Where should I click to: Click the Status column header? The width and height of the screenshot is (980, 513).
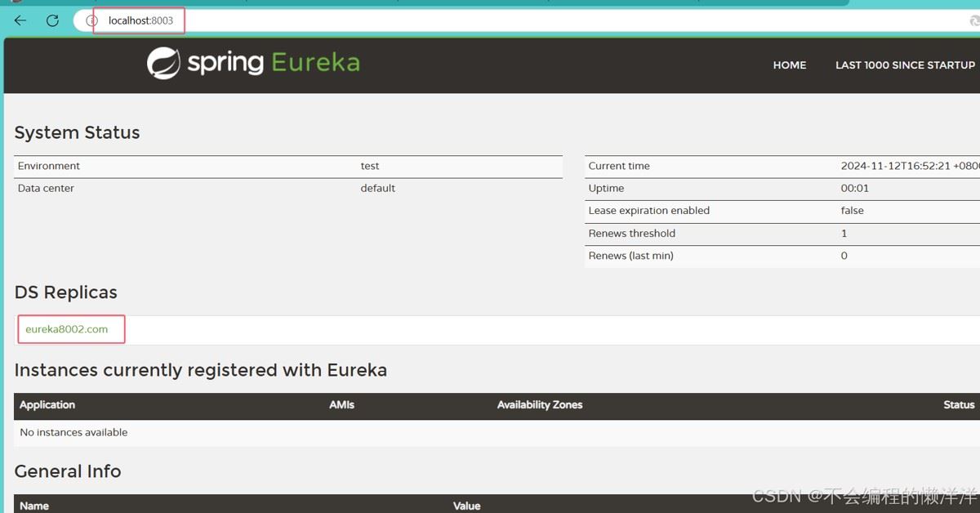pos(959,405)
